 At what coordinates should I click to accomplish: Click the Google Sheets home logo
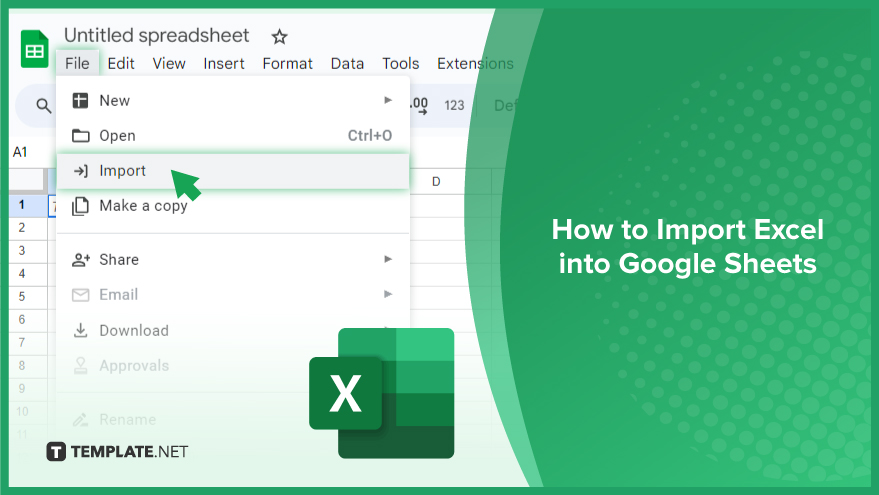point(35,49)
